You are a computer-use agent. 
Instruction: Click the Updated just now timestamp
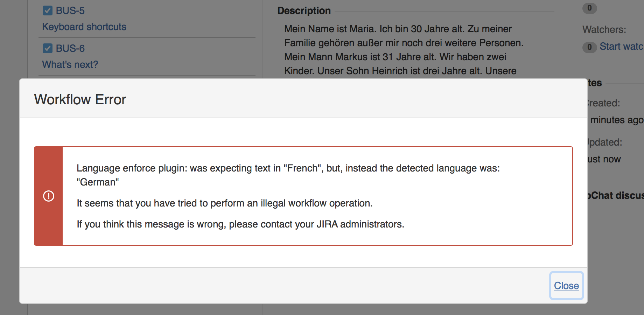pyautogui.click(x=604, y=159)
